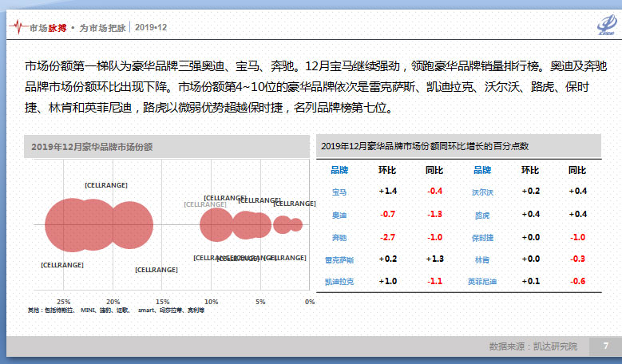The height and width of the screenshot is (364, 622).
Task: Select brand name 路虎 in table
Action: tap(482, 216)
